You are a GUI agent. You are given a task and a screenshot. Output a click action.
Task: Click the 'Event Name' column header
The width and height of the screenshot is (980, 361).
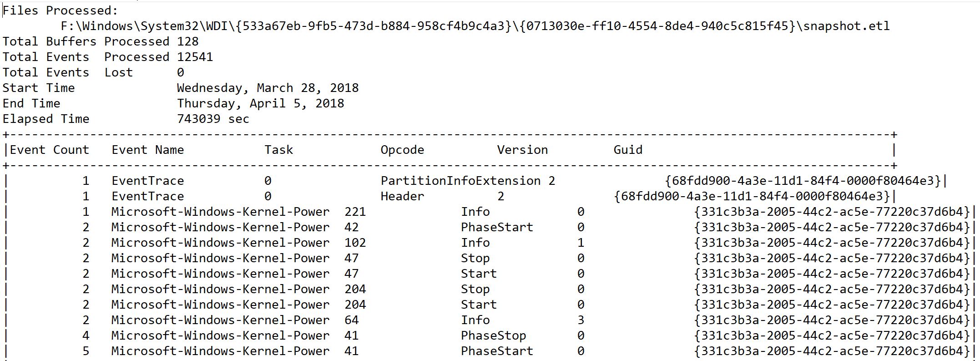point(148,150)
